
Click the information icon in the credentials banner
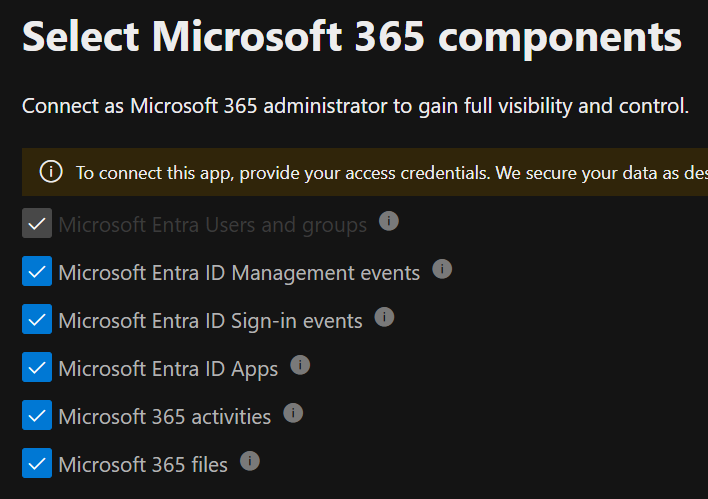[x=51, y=172]
